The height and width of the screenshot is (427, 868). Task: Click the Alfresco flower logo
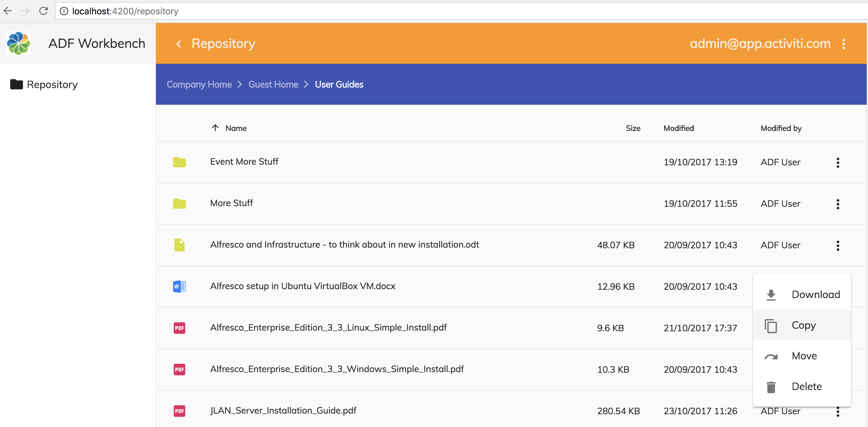click(19, 43)
